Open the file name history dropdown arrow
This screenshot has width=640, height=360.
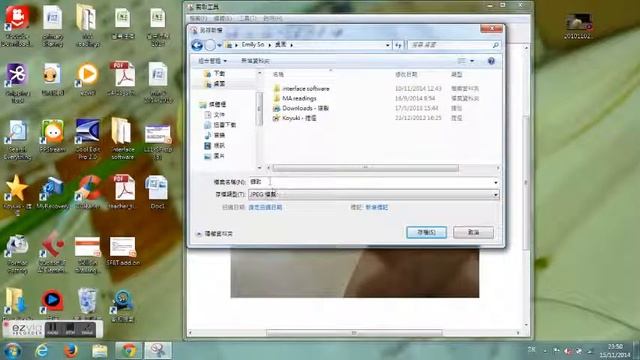pos(496,182)
